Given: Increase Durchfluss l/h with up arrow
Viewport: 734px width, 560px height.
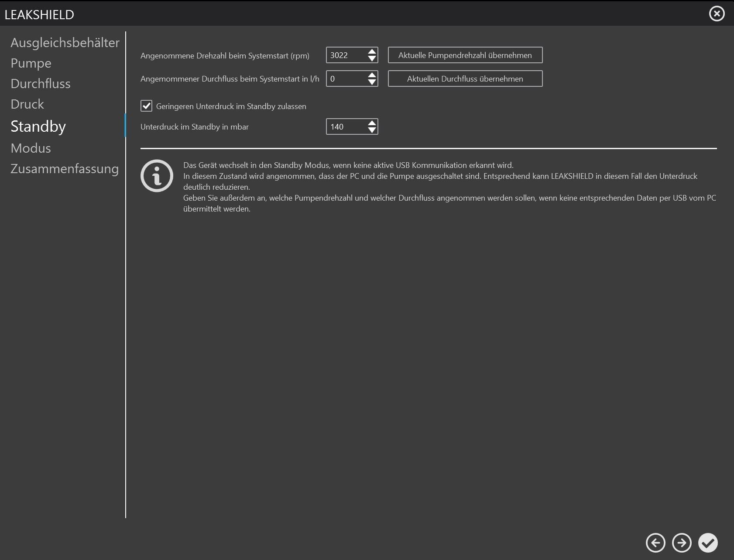Looking at the screenshot, I should pos(372,75).
